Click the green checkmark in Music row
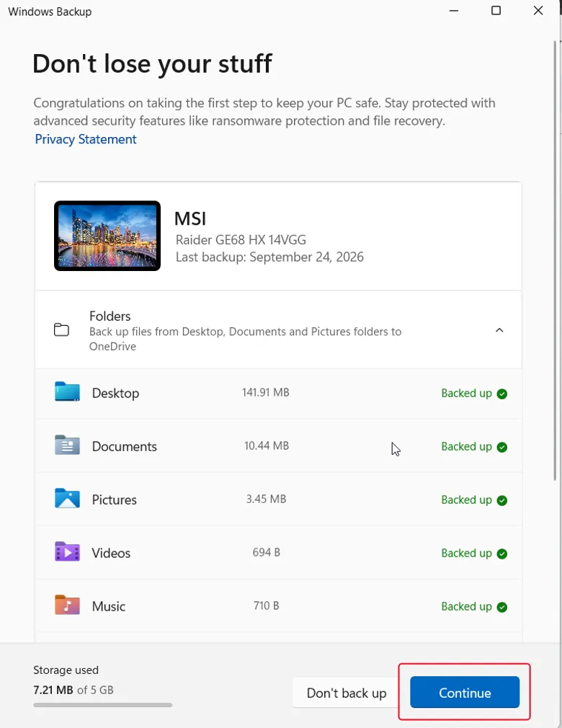 [x=501, y=608]
